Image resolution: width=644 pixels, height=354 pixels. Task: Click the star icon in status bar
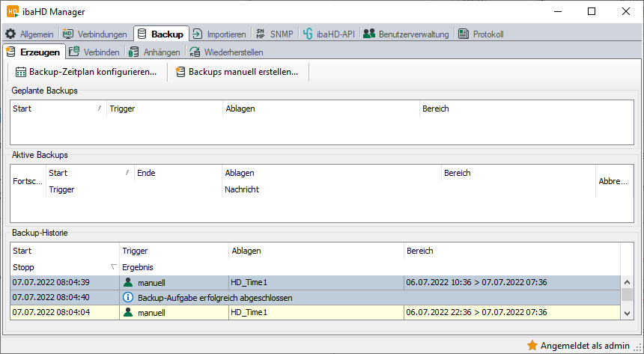[x=532, y=346]
